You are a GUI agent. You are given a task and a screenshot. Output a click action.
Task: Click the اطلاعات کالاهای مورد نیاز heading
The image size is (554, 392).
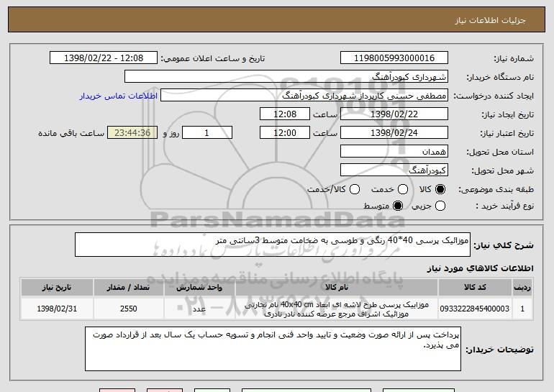pyautogui.click(x=480, y=268)
